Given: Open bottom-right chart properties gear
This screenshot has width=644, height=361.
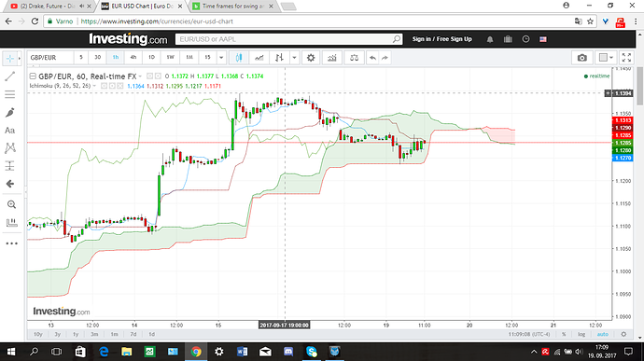Looking at the screenshot, I should pos(623,334).
